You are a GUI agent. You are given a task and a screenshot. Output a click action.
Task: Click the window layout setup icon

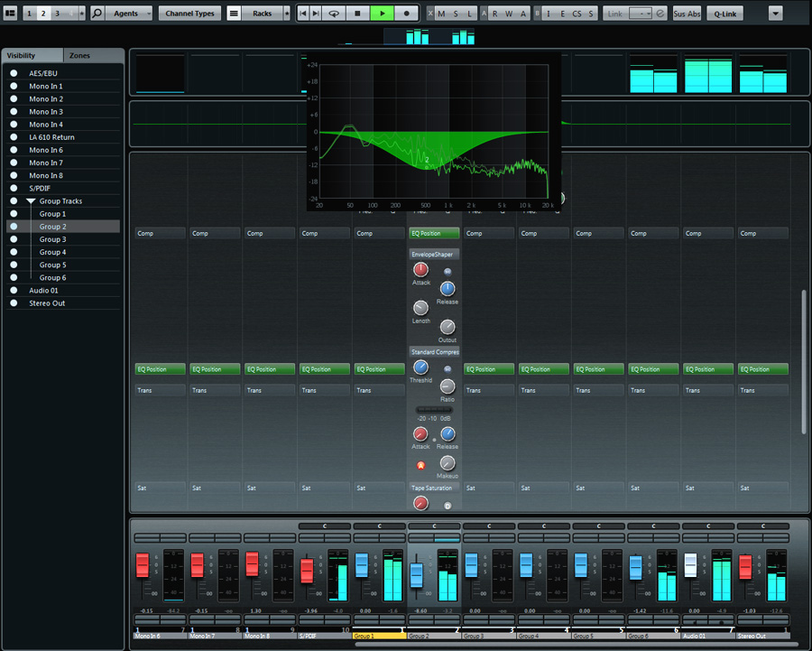10,14
